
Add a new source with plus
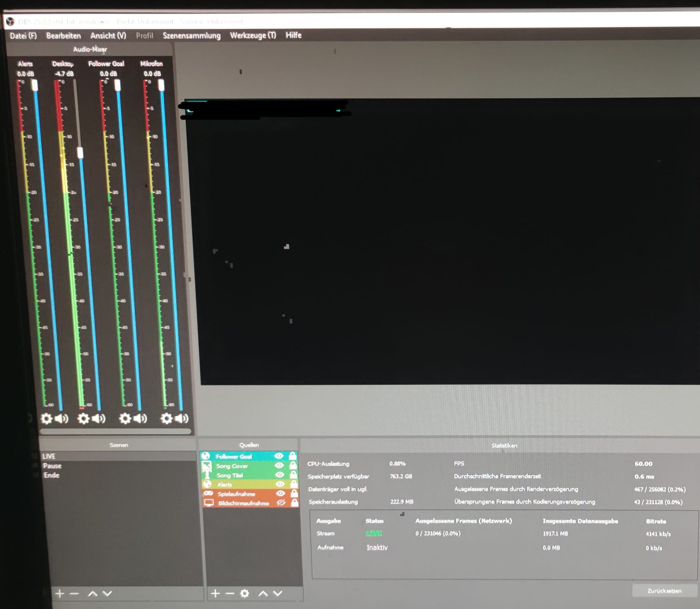tap(215, 593)
